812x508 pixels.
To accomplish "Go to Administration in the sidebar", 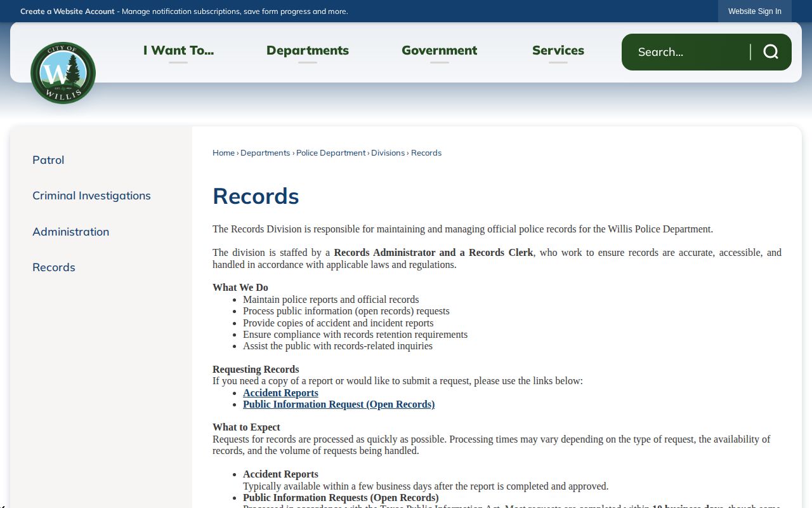I will 70,232.
